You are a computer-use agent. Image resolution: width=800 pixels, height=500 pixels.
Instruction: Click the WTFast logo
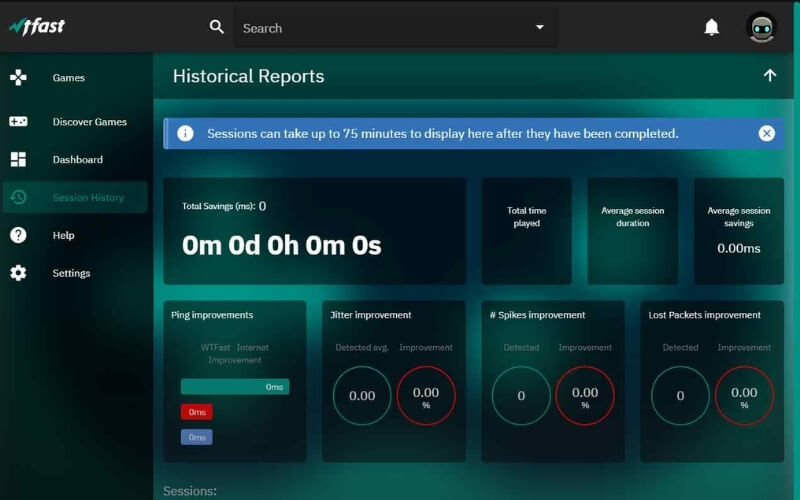click(37, 27)
